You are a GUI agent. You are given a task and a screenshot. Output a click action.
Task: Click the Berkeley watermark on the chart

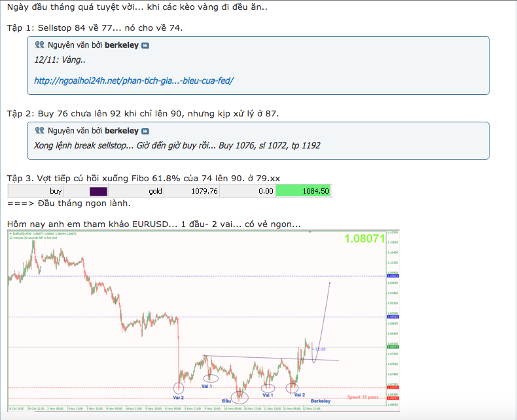point(320,400)
